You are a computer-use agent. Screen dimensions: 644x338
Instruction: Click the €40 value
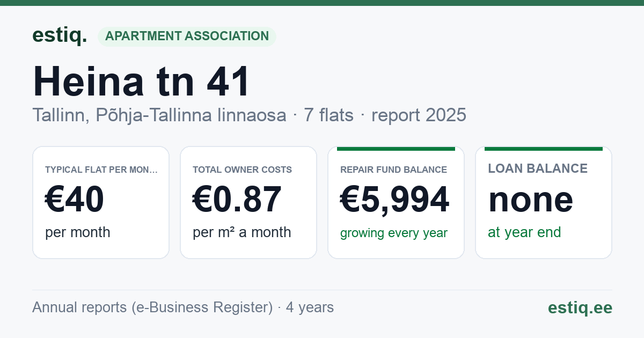click(x=75, y=200)
